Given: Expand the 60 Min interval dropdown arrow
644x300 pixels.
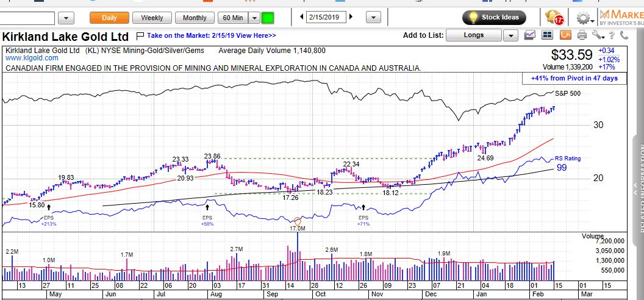Looking at the screenshot, I should [x=255, y=18].
